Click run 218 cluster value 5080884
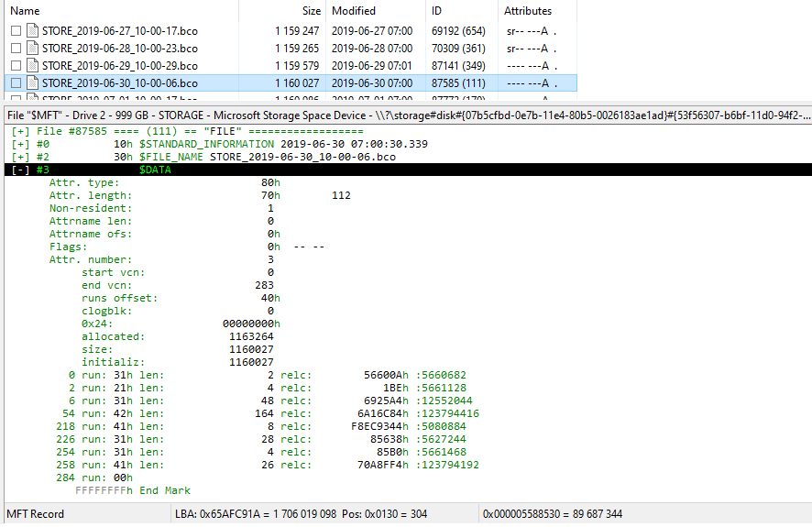This screenshot has height=527, width=812. pyautogui.click(x=444, y=426)
